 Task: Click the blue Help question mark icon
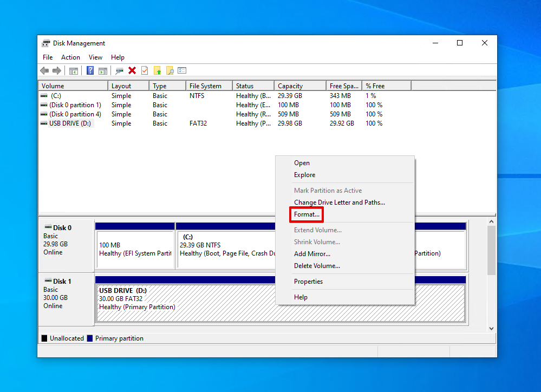(90, 71)
